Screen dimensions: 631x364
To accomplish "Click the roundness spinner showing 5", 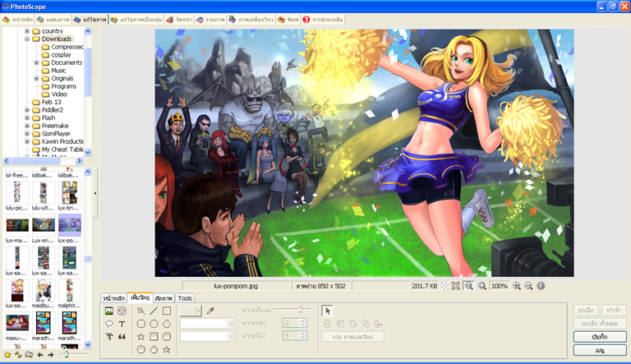I will pyautogui.click(x=295, y=336).
